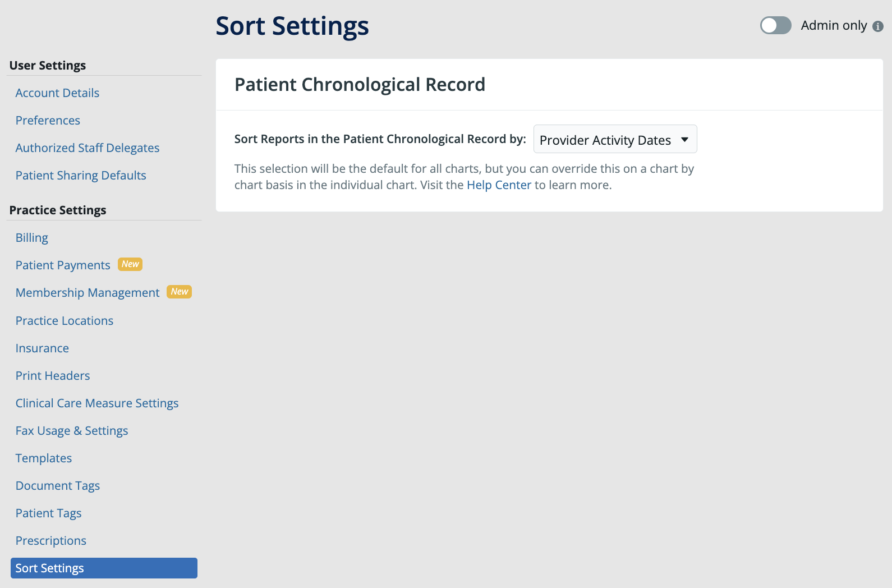Click the dropdown arrow on Provider Activity Dates
The width and height of the screenshot is (892, 588).
(685, 140)
